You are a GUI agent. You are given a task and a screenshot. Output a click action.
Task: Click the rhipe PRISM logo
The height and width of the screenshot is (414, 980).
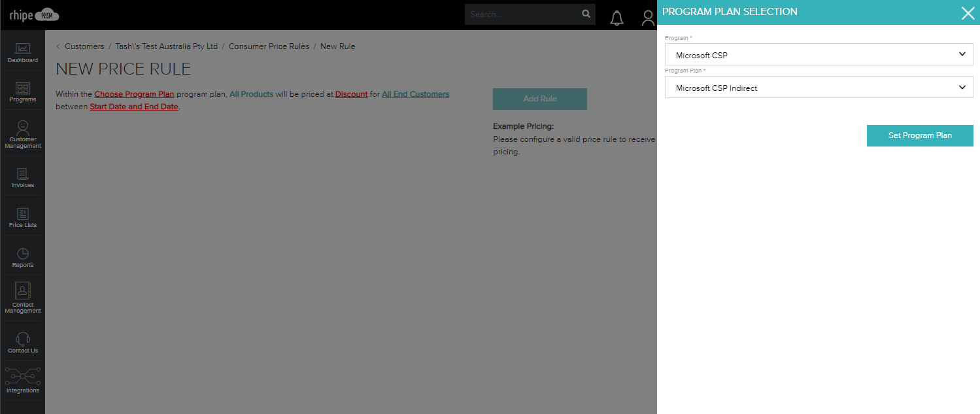point(34,15)
